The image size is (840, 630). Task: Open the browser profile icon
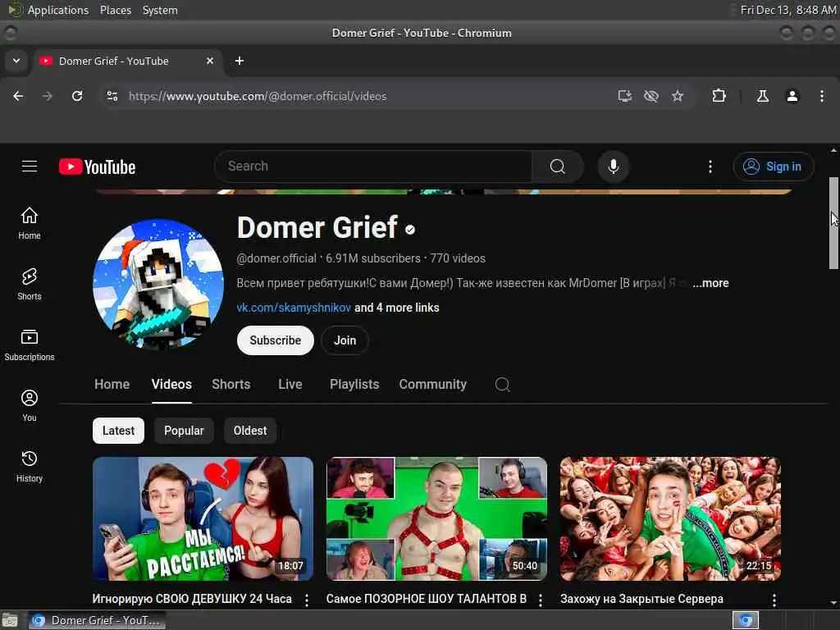pos(792,96)
